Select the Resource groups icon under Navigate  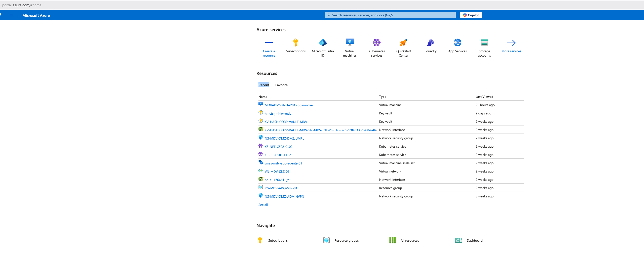(x=326, y=240)
